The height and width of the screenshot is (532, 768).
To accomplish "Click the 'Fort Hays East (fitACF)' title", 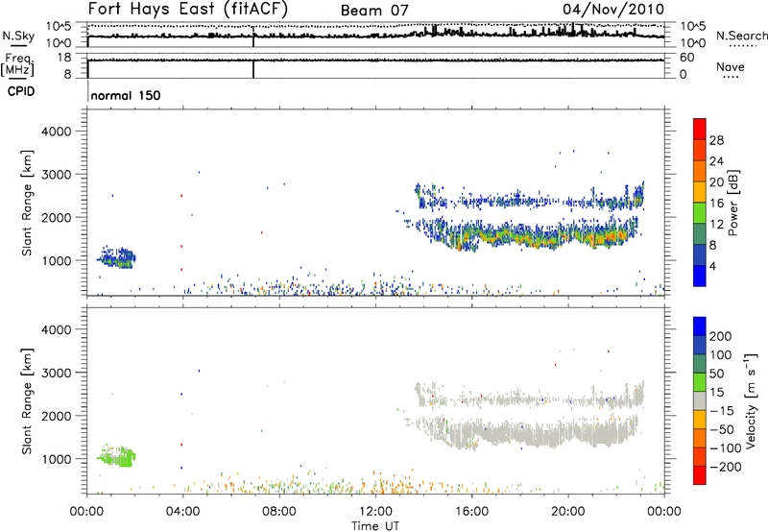I will coord(188,9).
